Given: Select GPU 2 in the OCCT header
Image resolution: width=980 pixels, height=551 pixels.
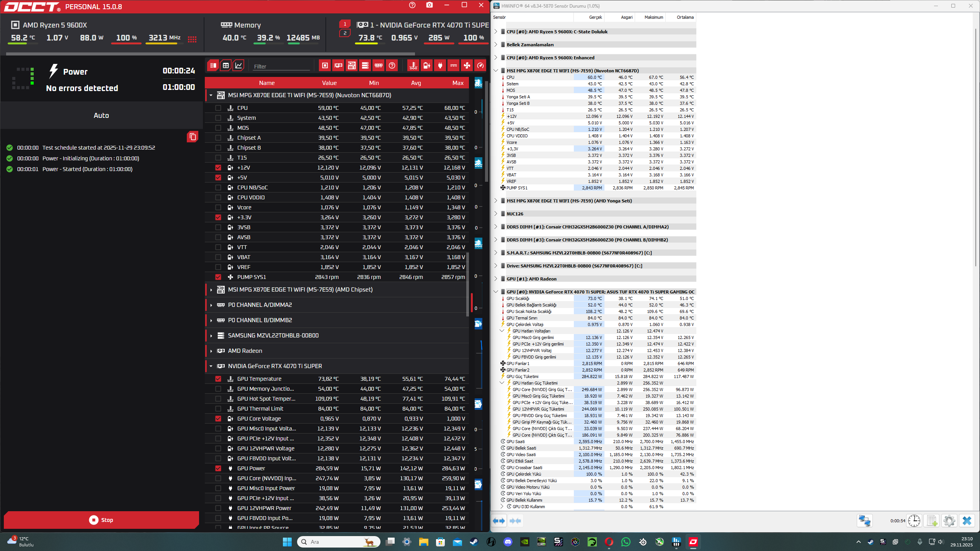Looking at the screenshot, I should pyautogui.click(x=345, y=33).
